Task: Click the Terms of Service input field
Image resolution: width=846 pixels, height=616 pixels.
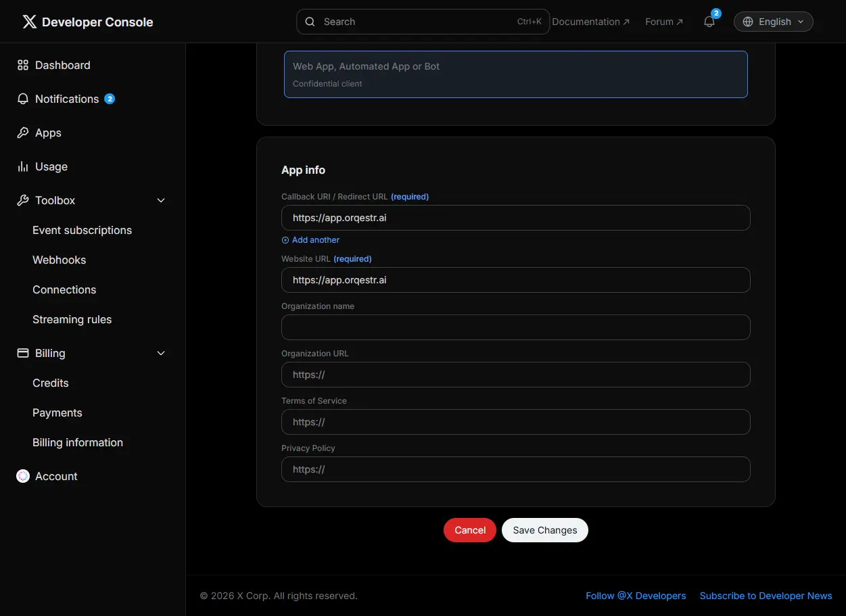Action: 516,422
